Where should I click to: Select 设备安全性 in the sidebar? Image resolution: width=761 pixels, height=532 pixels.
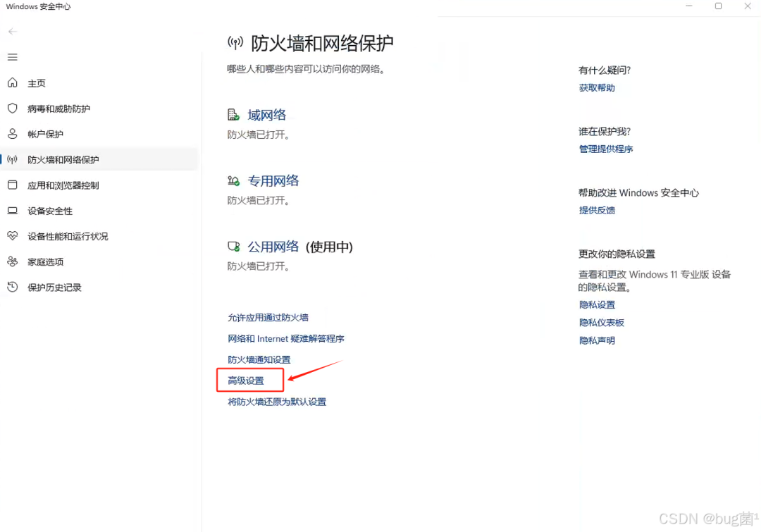point(99,211)
